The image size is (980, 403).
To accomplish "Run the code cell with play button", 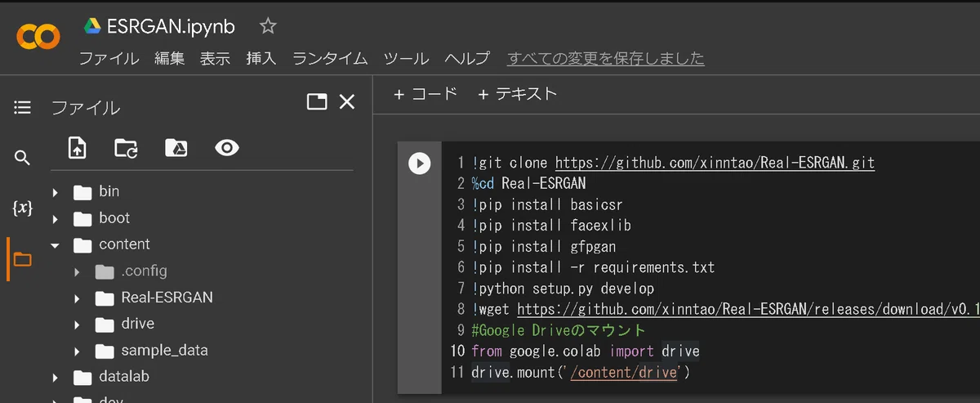I will [419, 163].
